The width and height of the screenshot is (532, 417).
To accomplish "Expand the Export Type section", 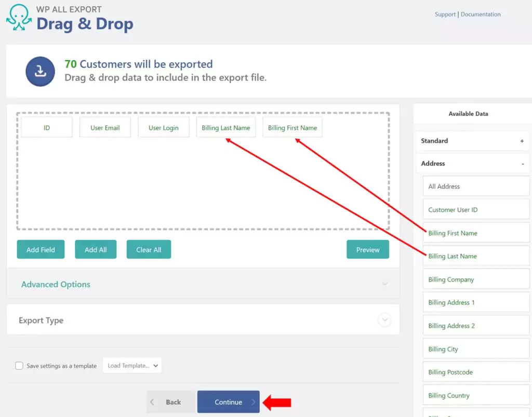I will click(203, 320).
